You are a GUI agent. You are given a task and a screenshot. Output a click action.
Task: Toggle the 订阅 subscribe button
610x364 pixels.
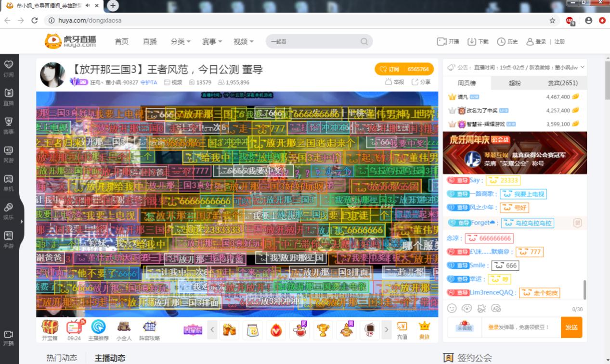pyautogui.click(x=404, y=69)
